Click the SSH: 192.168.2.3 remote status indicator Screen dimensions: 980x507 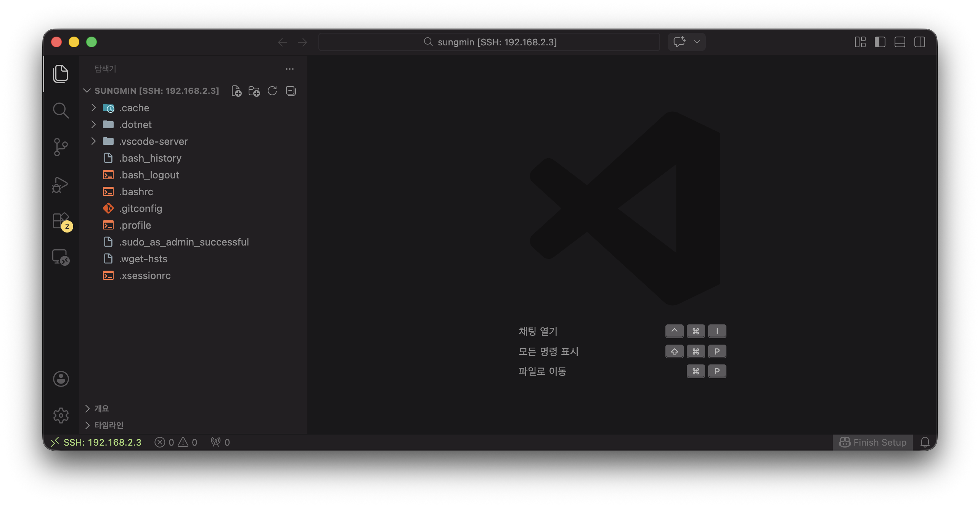pyautogui.click(x=96, y=442)
